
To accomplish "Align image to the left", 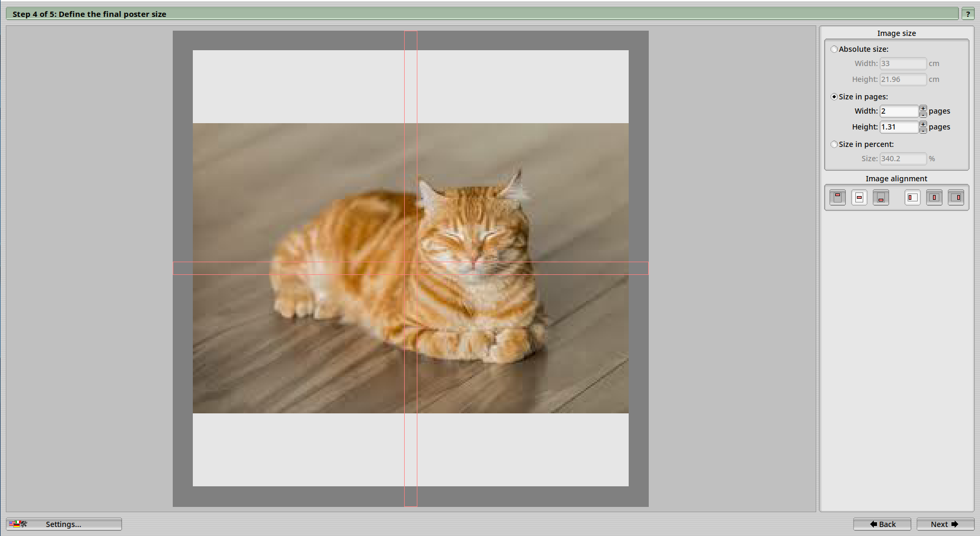I will pos(912,198).
